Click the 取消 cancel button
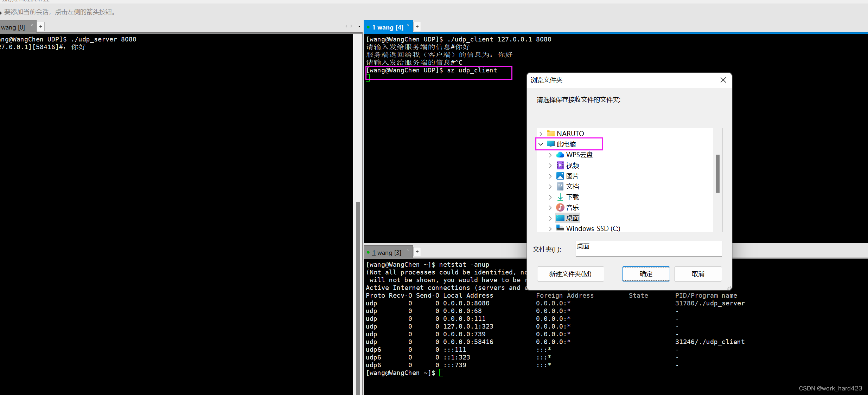 pos(698,274)
